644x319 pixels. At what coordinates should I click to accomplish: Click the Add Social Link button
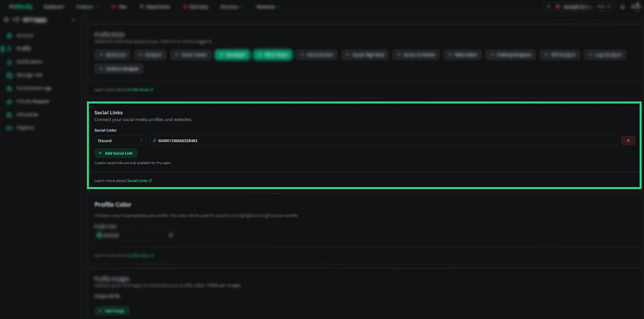(116, 153)
